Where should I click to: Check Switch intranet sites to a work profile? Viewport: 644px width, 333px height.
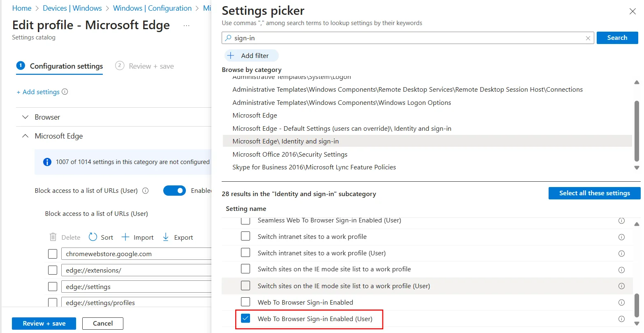[x=246, y=236]
